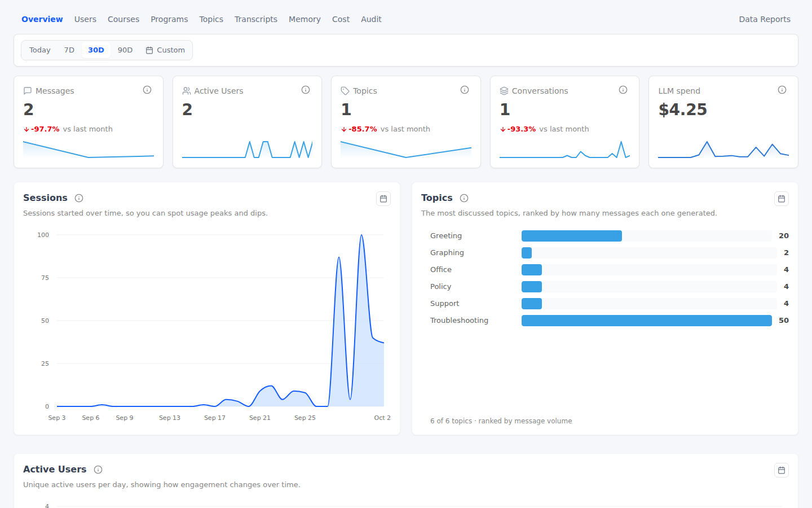Viewport: 812px width, 508px height.
Task: Open the Sessions chart calendar button
Action: coord(383,199)
